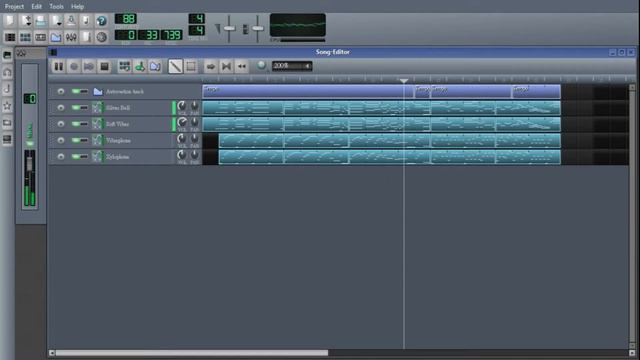Open the My Computer sidebar
640x360 pixels.
coord(7,140)
